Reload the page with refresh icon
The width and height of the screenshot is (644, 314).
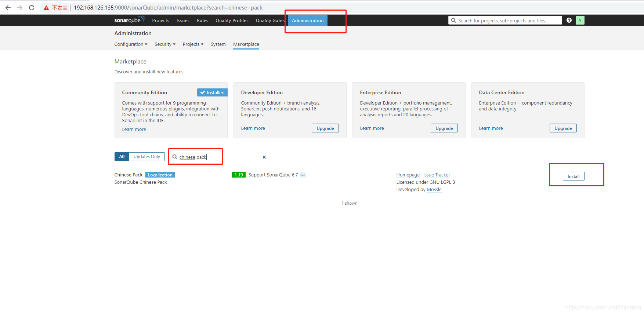[x=32, y=7]
